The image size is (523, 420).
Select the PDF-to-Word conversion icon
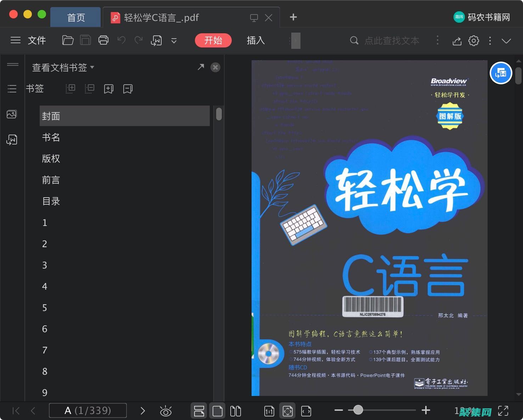pyautogui.click(x=156, y=40)
